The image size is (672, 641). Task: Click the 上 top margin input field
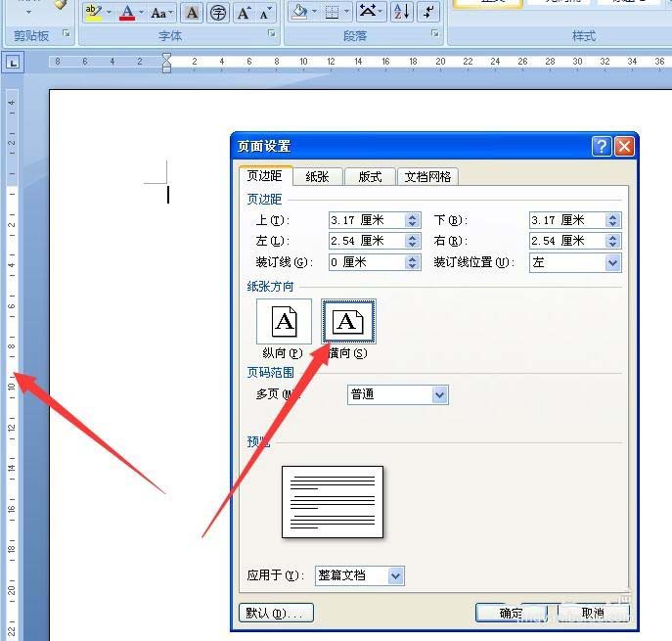pyautogui.click(x=375, y=220)
